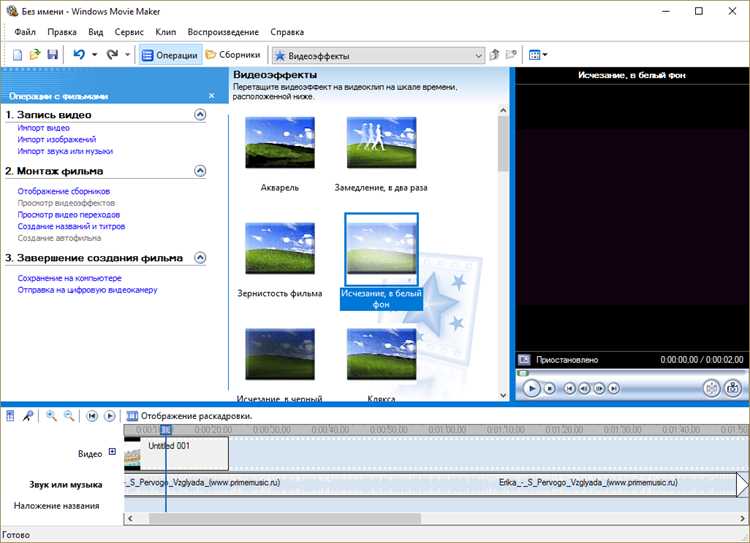Click the effects list scroll up arrow

pyautogui.click(x=503, y=110)
